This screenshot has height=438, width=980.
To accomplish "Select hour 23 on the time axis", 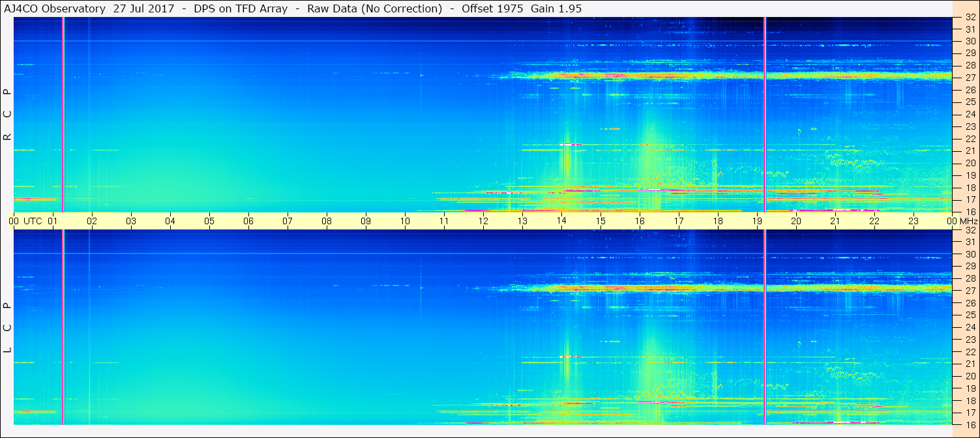I will coord(913,221).
